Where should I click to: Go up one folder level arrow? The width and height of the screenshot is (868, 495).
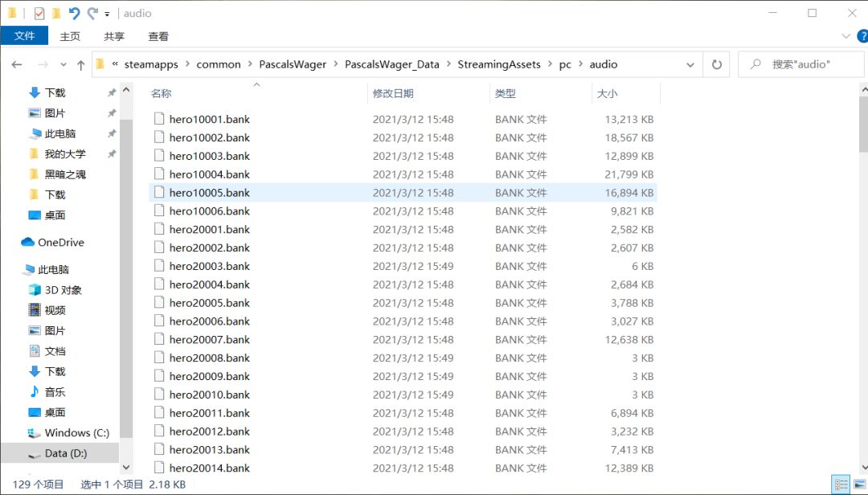[81, 65]
